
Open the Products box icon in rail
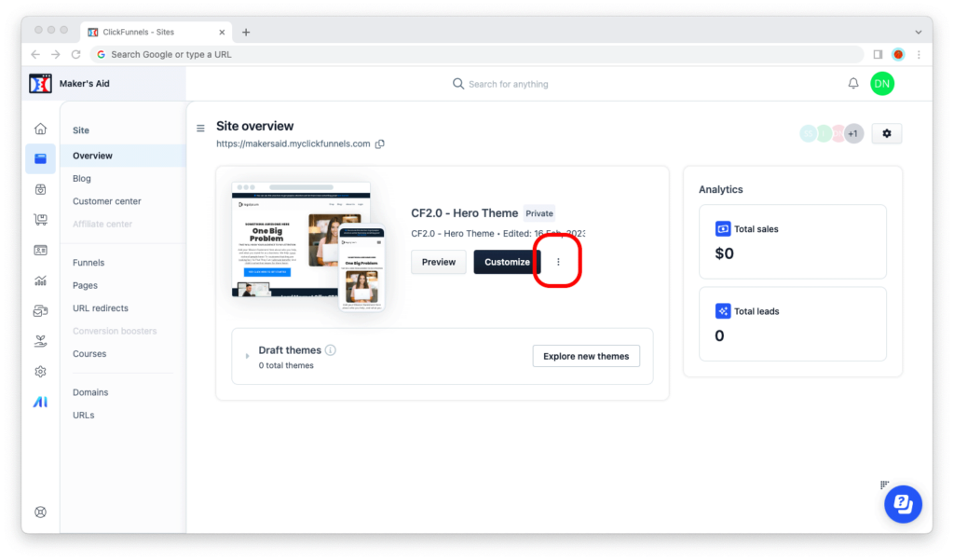point(41,189)
